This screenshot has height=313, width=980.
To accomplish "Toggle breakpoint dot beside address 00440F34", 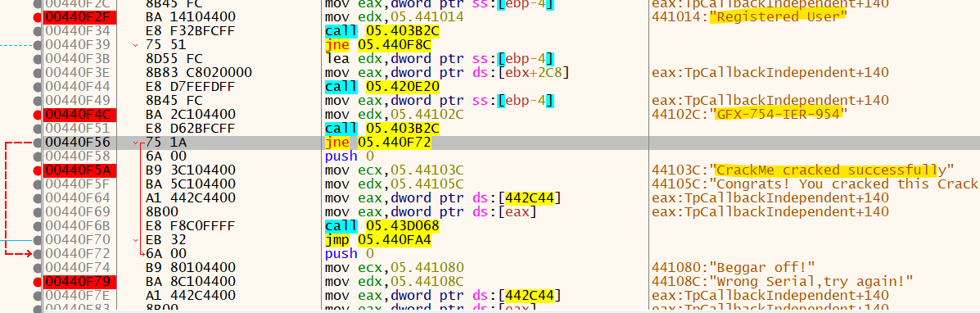I will (38, 30).
